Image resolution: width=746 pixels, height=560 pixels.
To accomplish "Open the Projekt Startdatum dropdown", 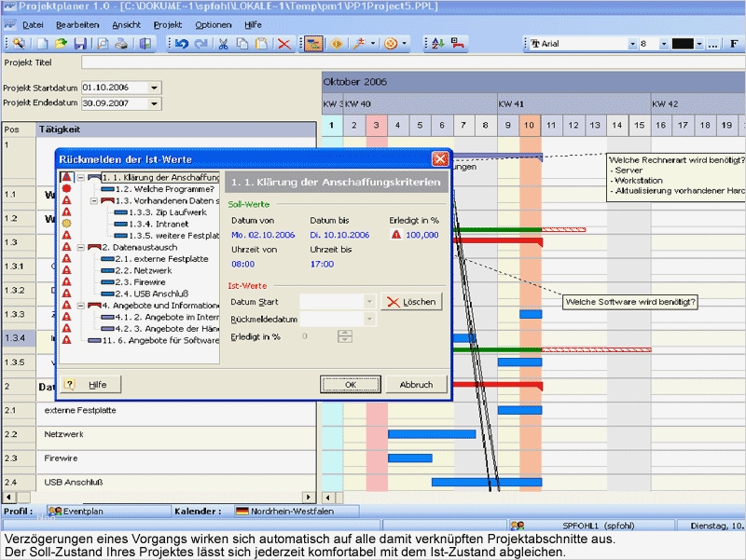I will tap(154, 88).
